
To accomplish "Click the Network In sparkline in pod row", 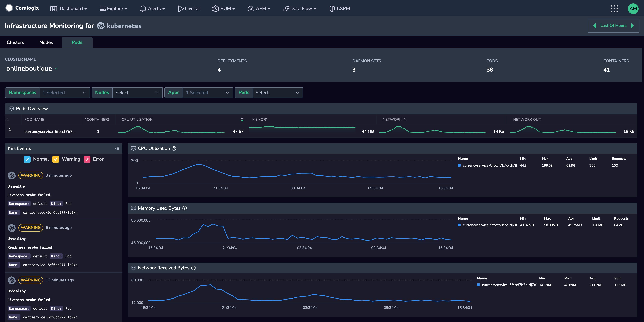I will [x=433, y=130].
